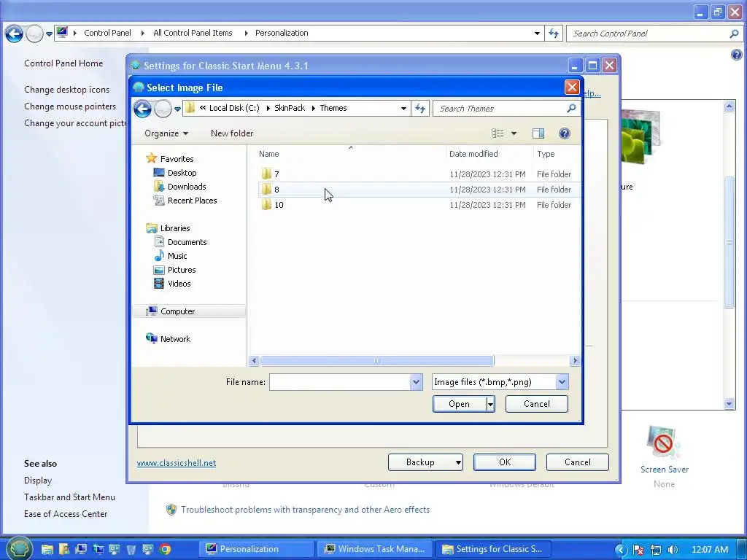The width and height of the screenshot is (747, 560).
Task: Click the right arrow of horizontal scrollbar
Action: (575, 360)
